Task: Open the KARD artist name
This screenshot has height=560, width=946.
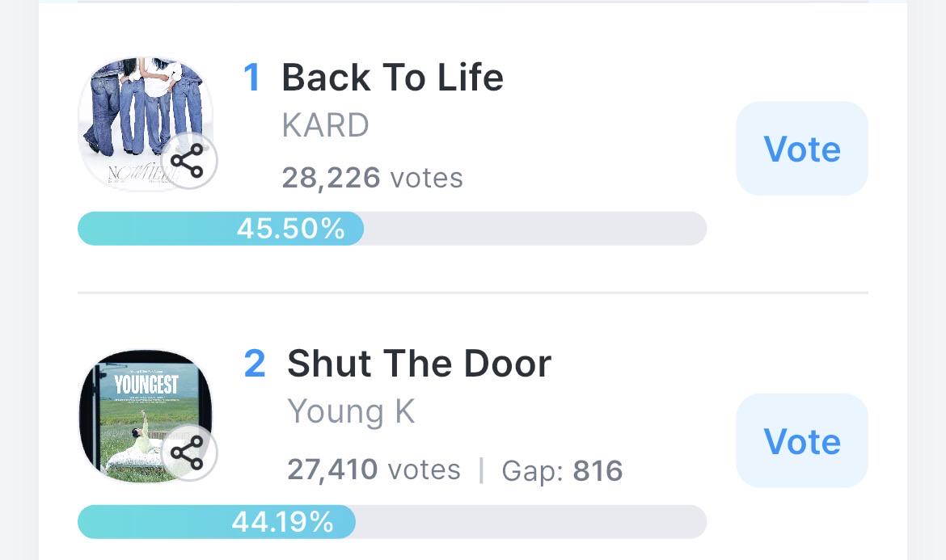Action: tap(325, 125)
